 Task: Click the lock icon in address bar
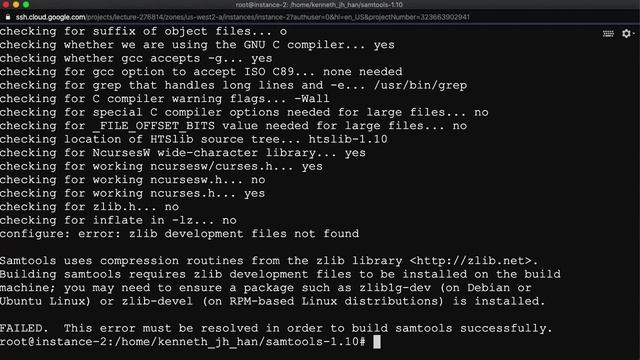click(7, 17)
